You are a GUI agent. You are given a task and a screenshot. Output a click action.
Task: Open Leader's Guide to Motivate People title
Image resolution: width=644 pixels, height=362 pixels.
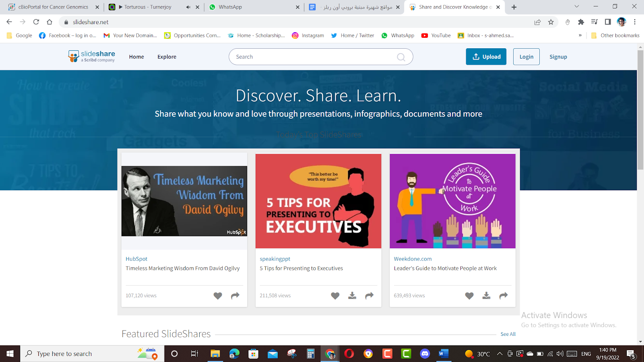point(445,268)
